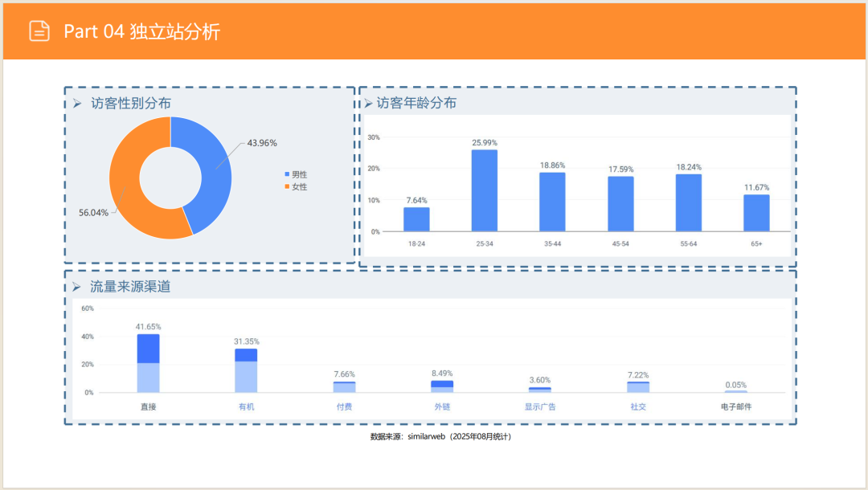Click the 社交 traffic bar

click(x=637, y=387)
